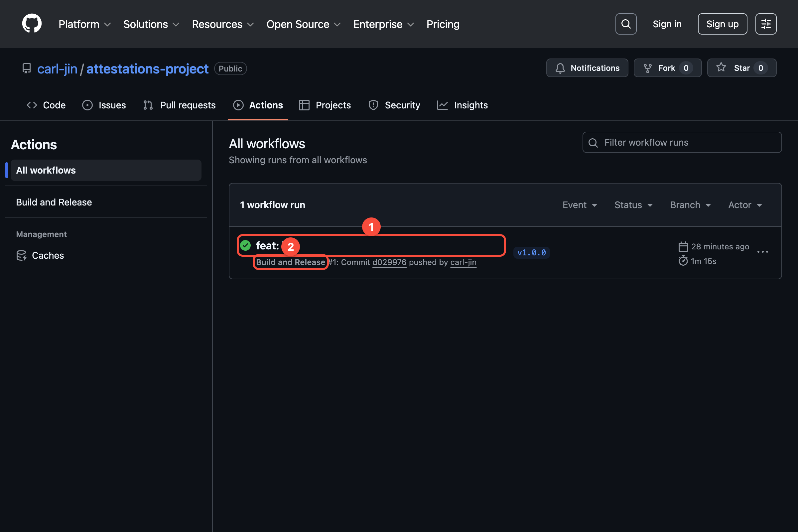Click the green success status icon
Image resolution: width=798 pixels, height=532 pixels.
245,245
